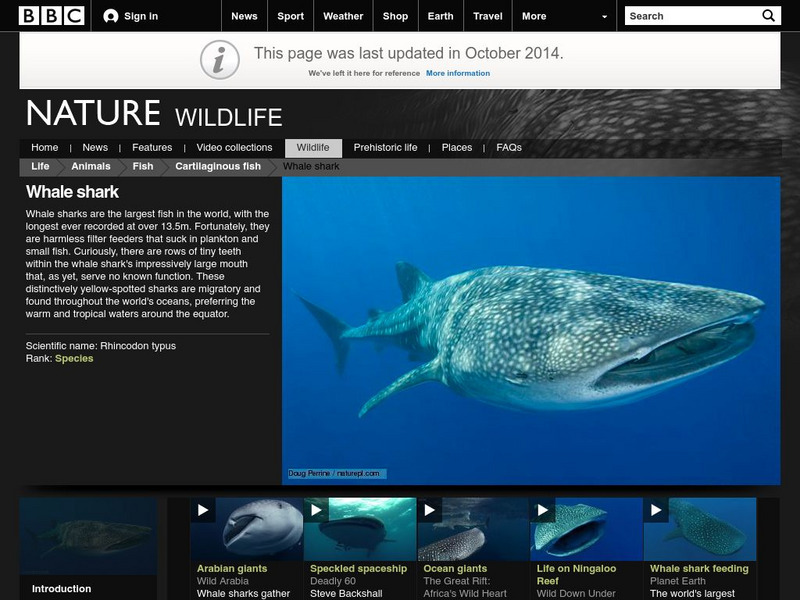Open the FAQs section
Image resolution: width=800 pixels, height=600 pixels.
[510, 146]
